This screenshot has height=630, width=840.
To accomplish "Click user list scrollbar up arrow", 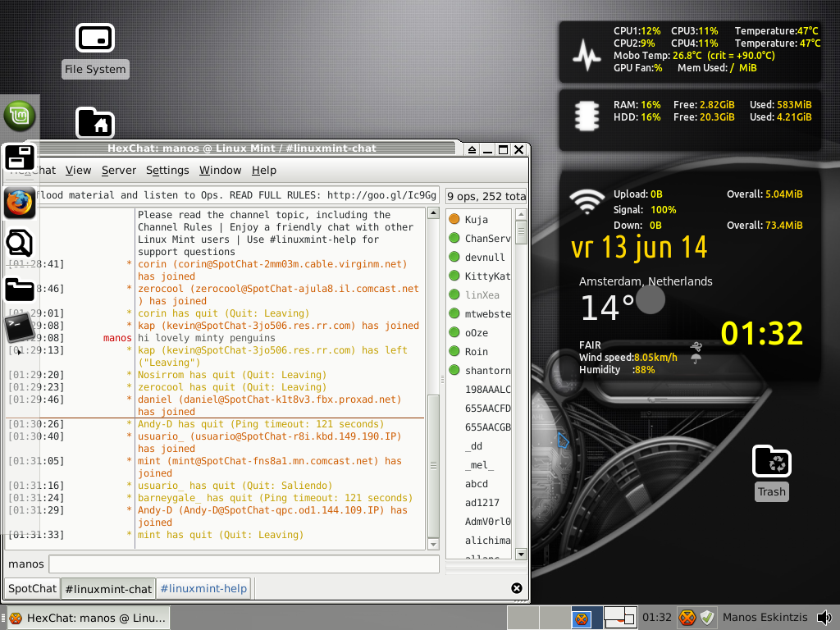I will pos(521,214).
